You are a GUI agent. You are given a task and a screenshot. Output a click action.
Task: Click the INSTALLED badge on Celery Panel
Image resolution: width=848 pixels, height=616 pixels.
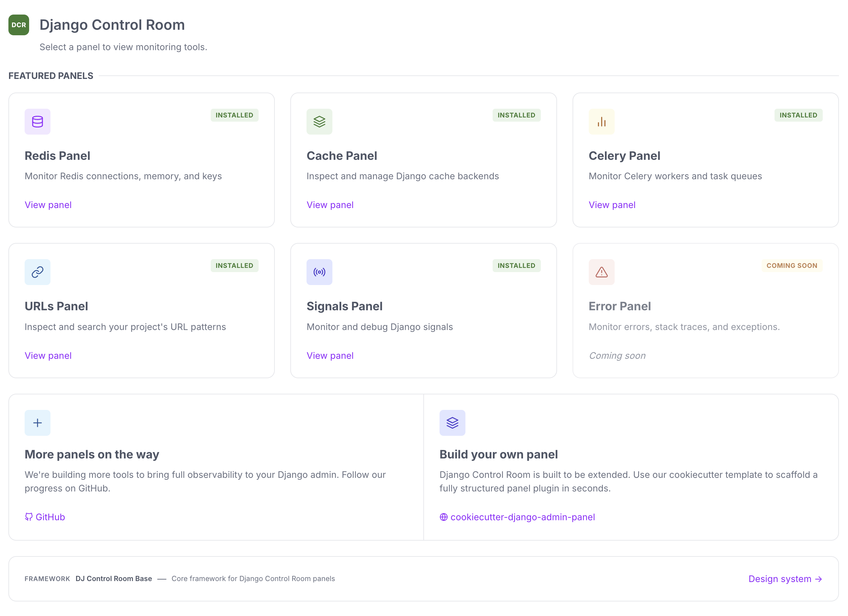pos(798,115)
